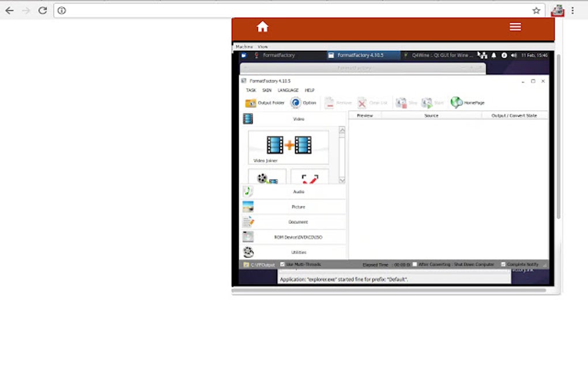Expand the Picture category
Image resolution: width=588 pixels, height=368 pixels.
click(x=299, y=206)
